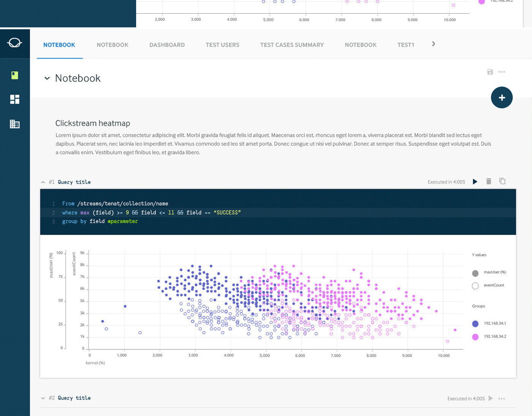Select the eventCount Y value option
This screenshot has height=416, width=532.
pos(475,286)
